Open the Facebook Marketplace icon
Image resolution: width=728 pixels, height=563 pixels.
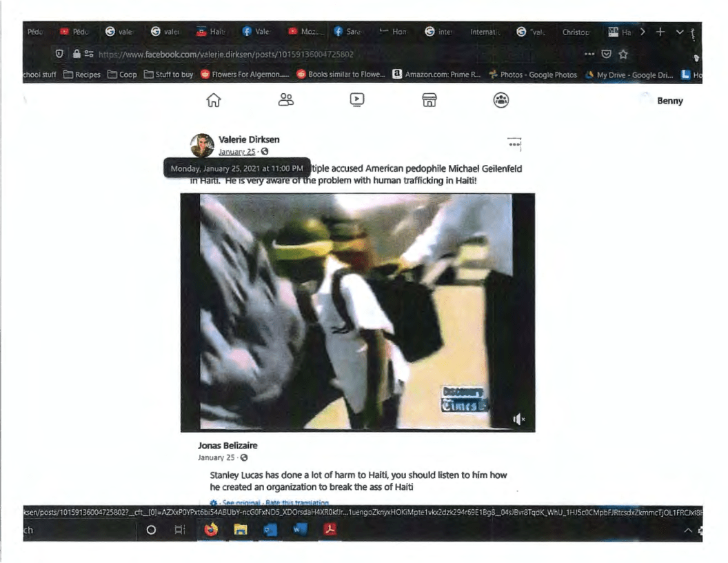[x=429, y=101]
